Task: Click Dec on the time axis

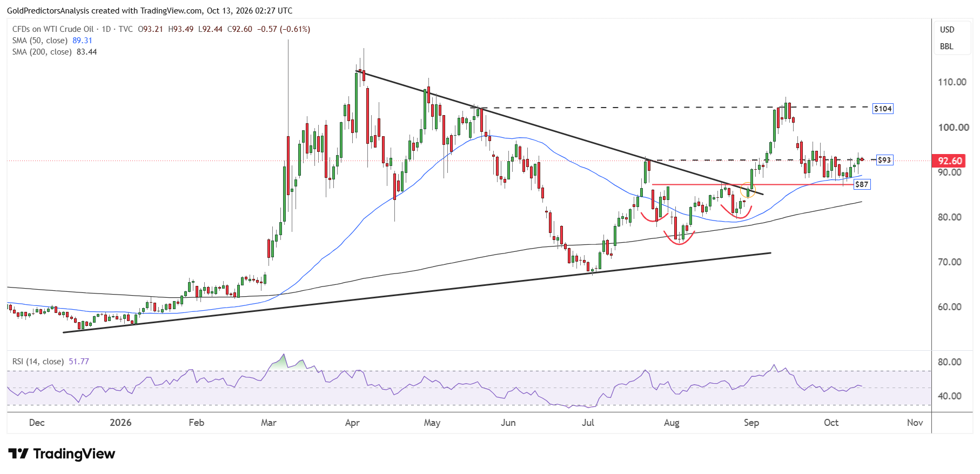Action: pos(37,423)
